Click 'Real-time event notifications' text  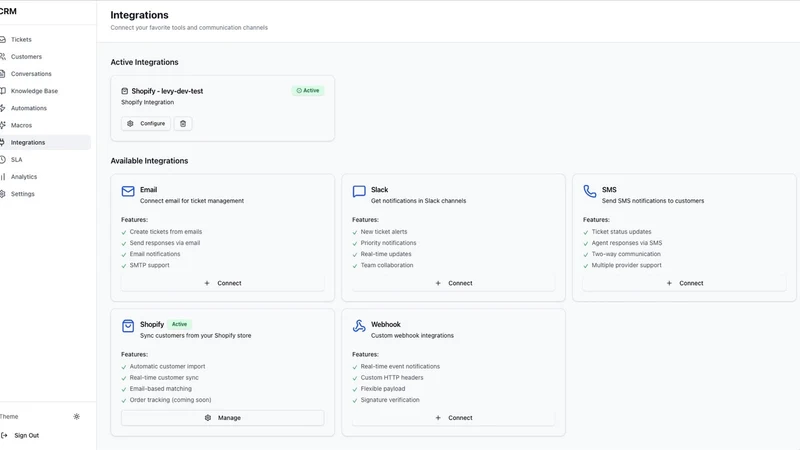400,366
